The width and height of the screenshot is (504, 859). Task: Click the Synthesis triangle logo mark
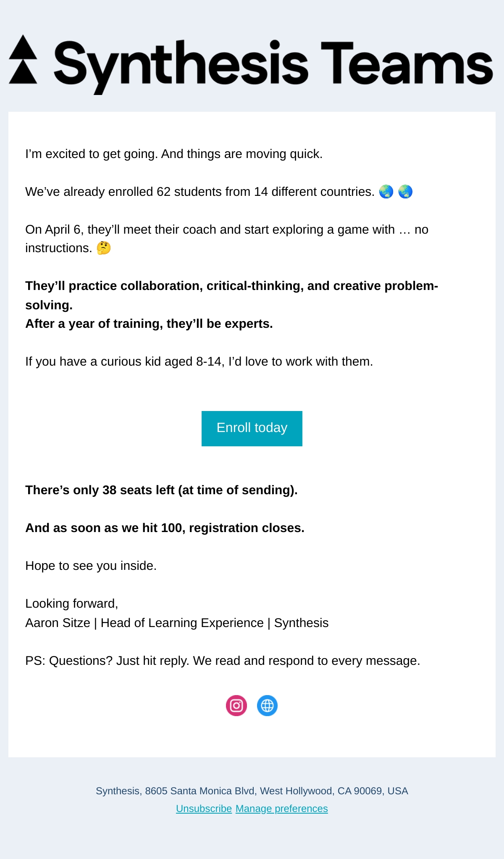tap(23, 59)
